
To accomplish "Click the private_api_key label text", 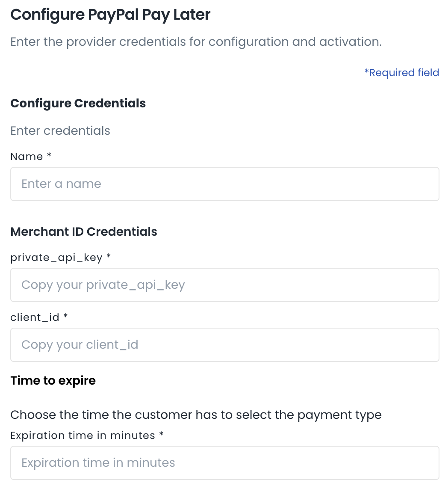I will pos(56,258).
